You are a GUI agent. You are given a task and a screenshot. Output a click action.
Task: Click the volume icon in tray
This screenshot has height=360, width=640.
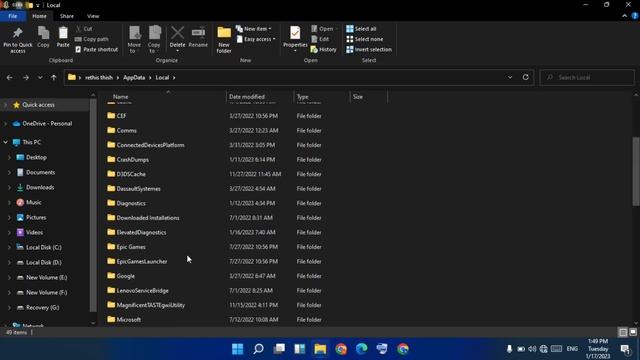532,349
